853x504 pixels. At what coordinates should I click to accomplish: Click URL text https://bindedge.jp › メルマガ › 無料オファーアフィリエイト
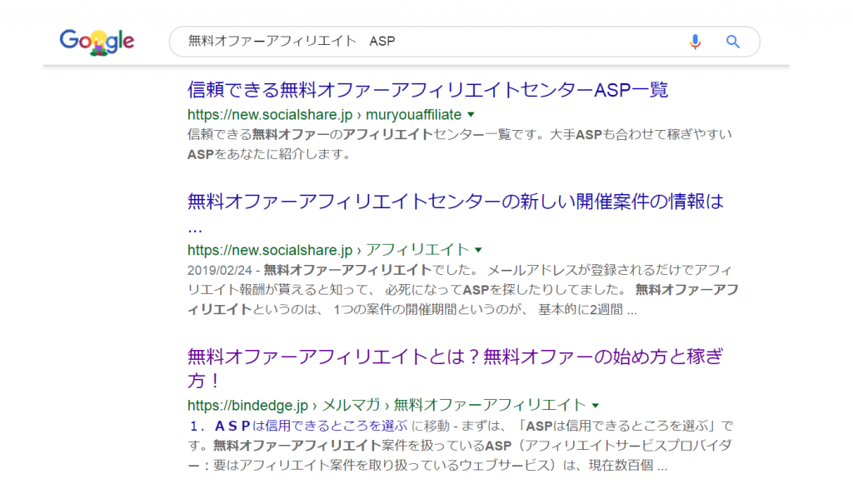pyautogui.click(x=387, y=406)
